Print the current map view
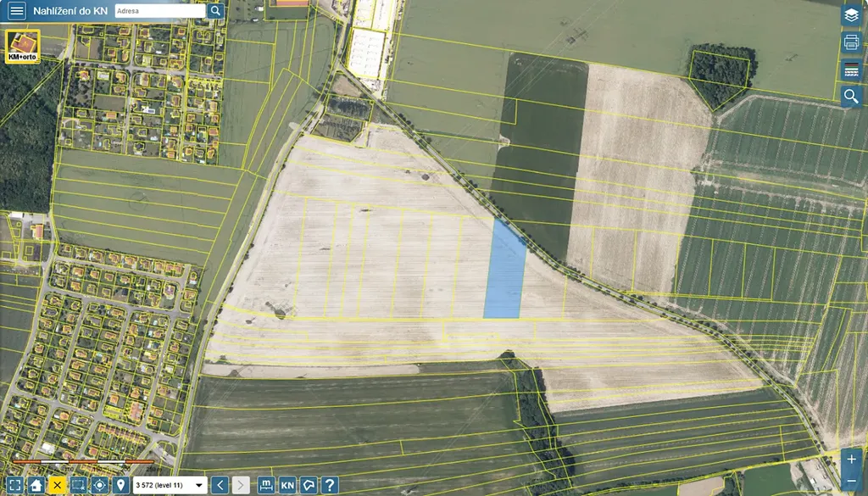Image resolution: width=868 pixels, height=496 pixels. (x=851, y=42)
